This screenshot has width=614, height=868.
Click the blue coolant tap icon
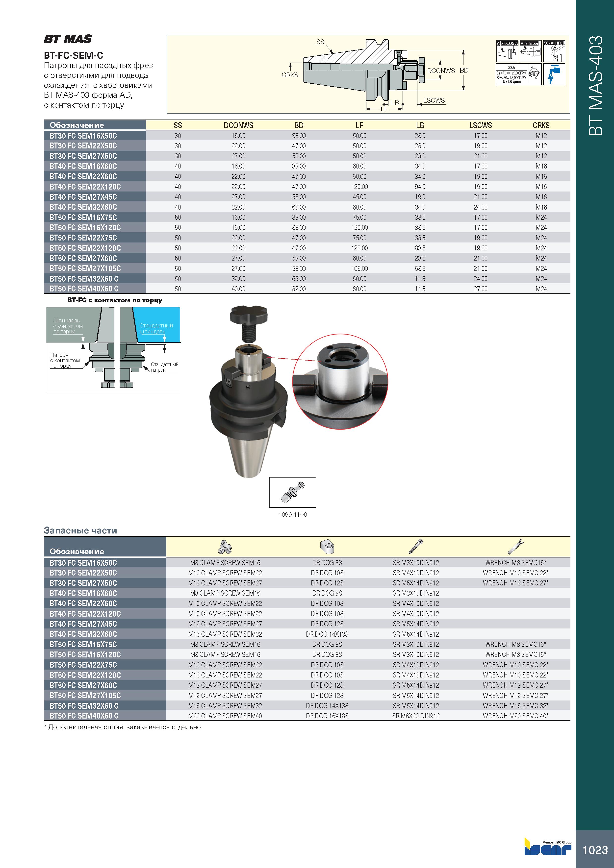point(554,74)
